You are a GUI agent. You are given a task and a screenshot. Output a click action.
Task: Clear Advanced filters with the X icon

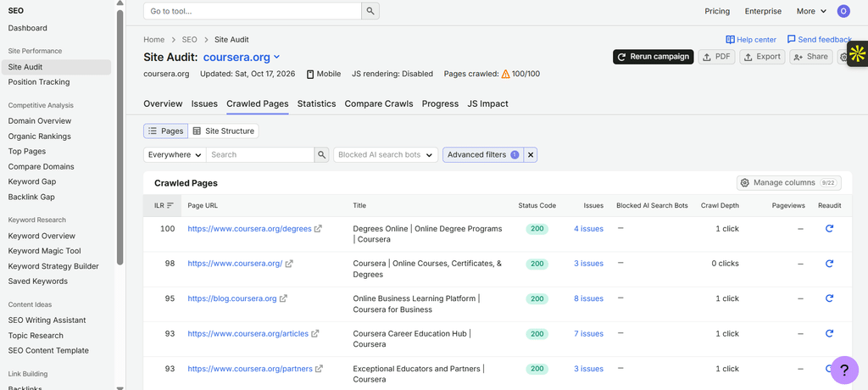(x=531, y=155)
